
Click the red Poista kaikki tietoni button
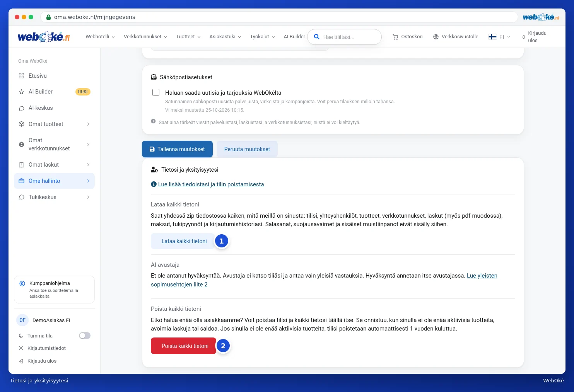tap(183, 346)
